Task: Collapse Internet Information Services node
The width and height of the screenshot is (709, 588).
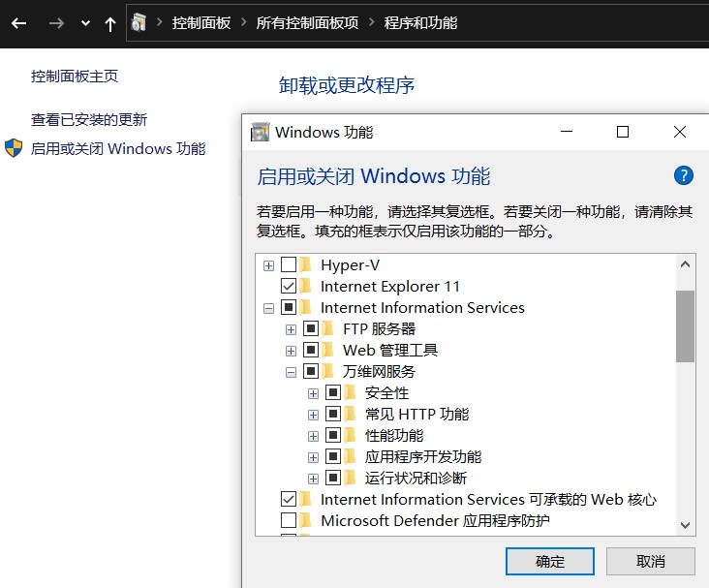Action: pos(268,308)
